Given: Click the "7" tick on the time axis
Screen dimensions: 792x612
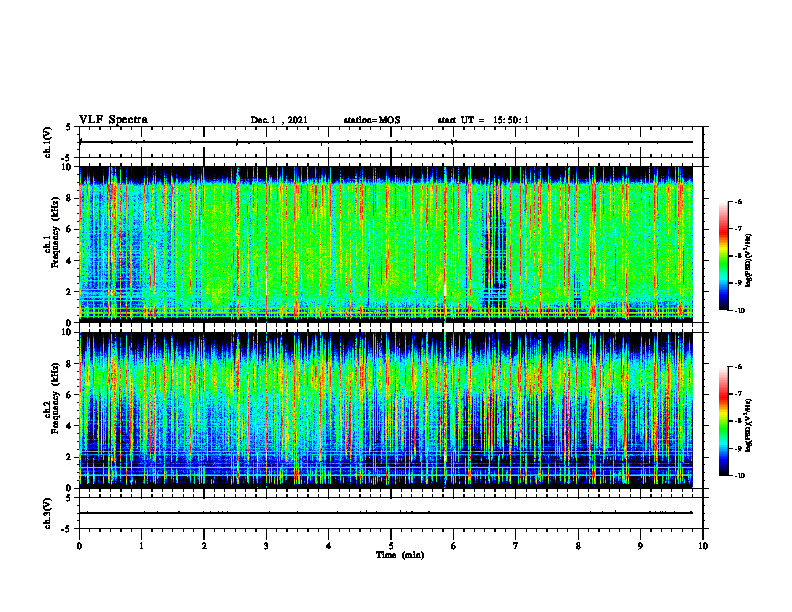Looking at the screenshot, I should click(x=516, y=546).
